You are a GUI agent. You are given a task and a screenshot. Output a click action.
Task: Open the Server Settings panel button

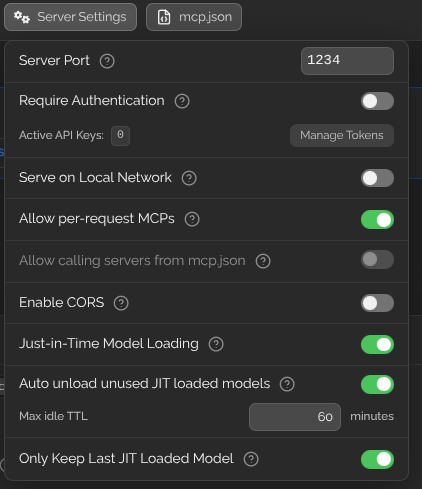[70, 17]
